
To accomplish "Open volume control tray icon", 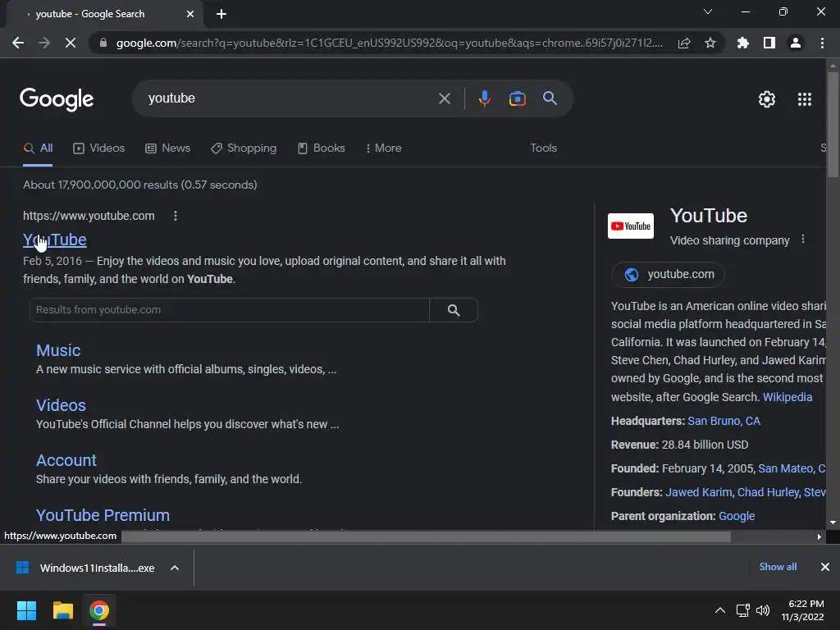I will [x=763, y=610].
